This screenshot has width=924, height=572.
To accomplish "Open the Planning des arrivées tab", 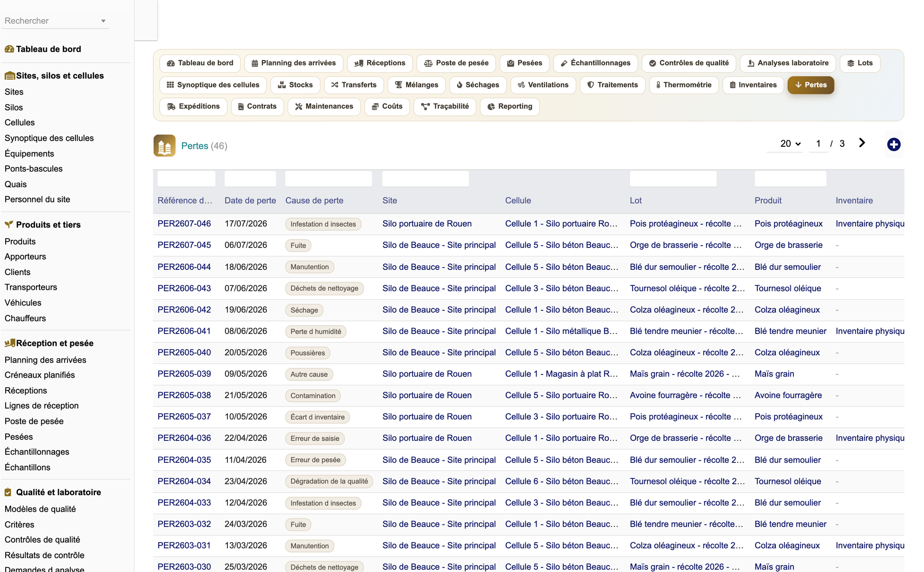I will tap(294, 63).
